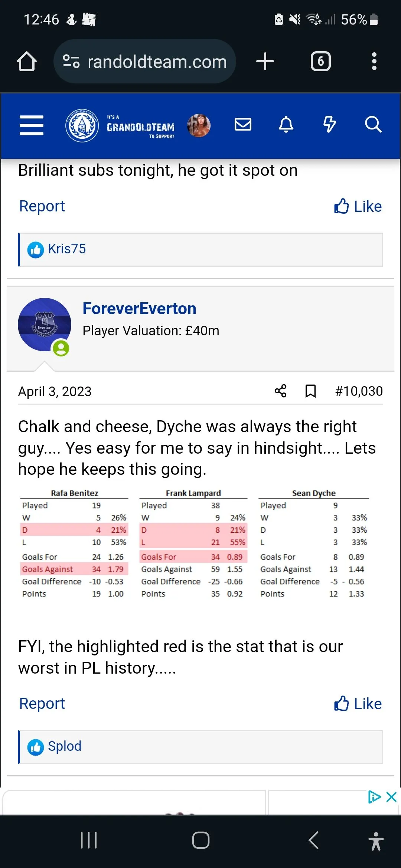
Task: Open the inbox envelope icon
Action: click(x=243, y=125)
